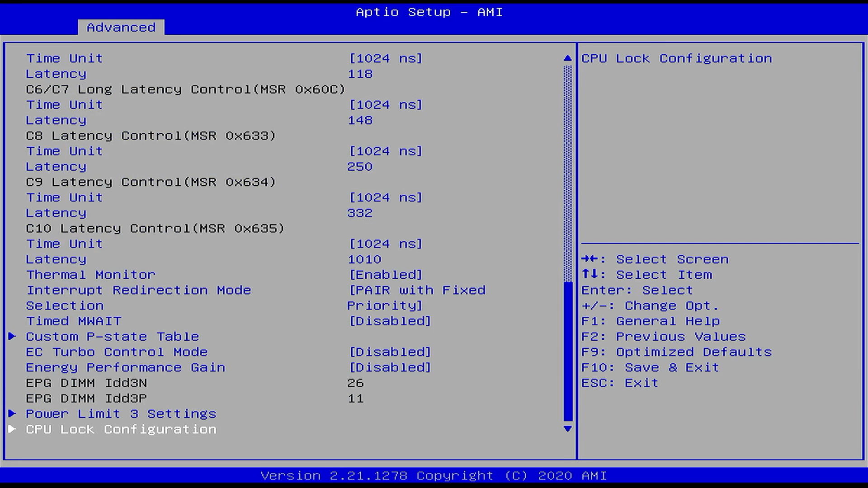Toggle the Thermal Monitor Enabled value

(x=386, y=275)
